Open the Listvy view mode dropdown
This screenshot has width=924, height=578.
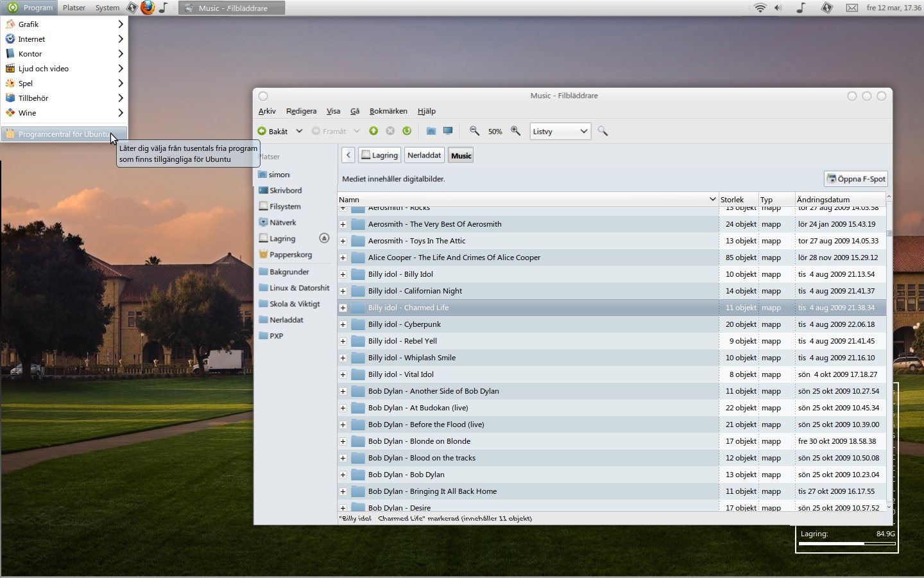click(x=560, y=131)
